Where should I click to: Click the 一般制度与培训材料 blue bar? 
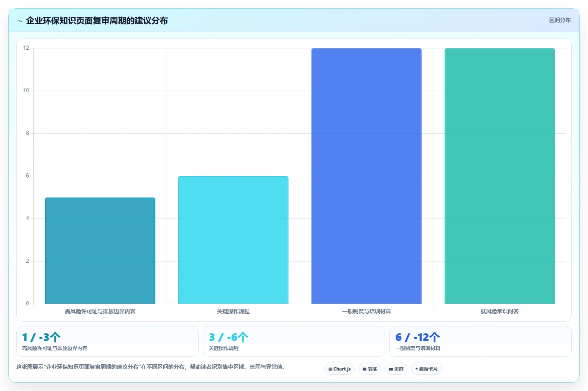[x=366, y=176]
